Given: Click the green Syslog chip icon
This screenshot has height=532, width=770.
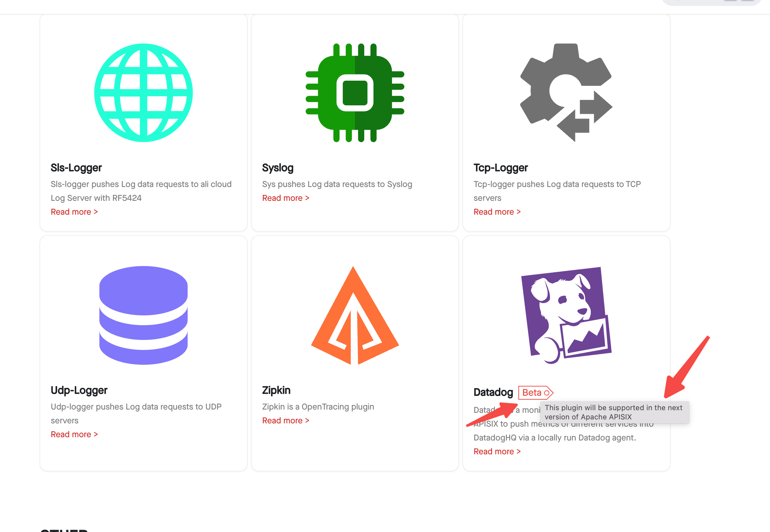Looking at the screenshot, I should point(355,93).
